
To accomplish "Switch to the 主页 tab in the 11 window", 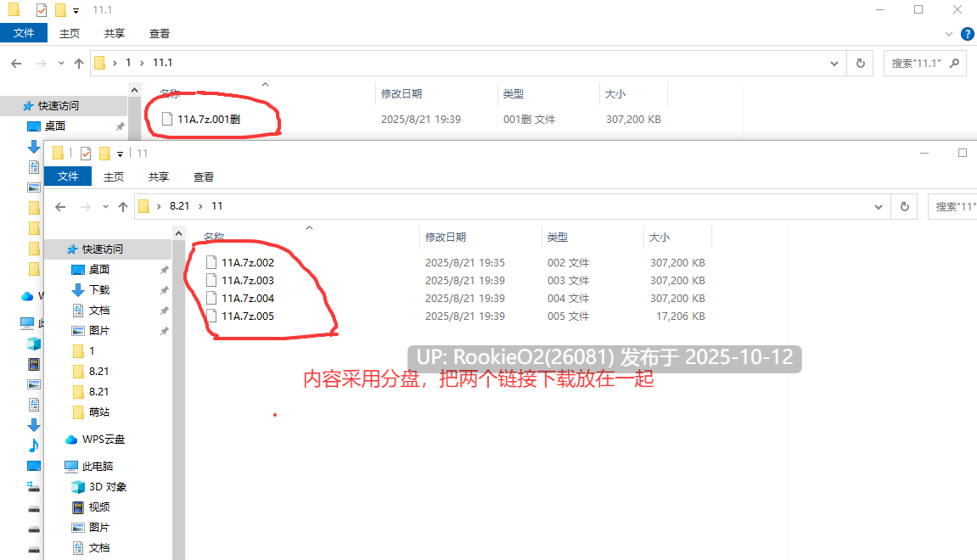I will (x=114, y=176).
